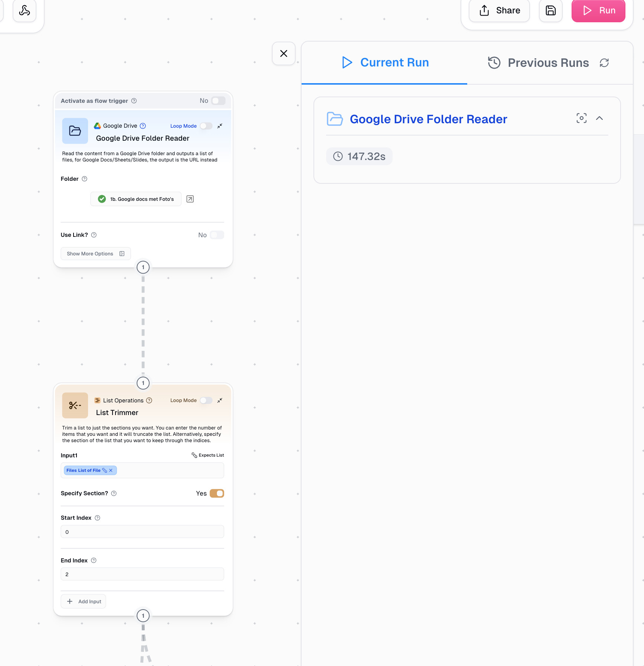The width and height of the screenshot is (644, 666).
Task: Click the Google Drive node folder icon
Action: click(75, 131)
